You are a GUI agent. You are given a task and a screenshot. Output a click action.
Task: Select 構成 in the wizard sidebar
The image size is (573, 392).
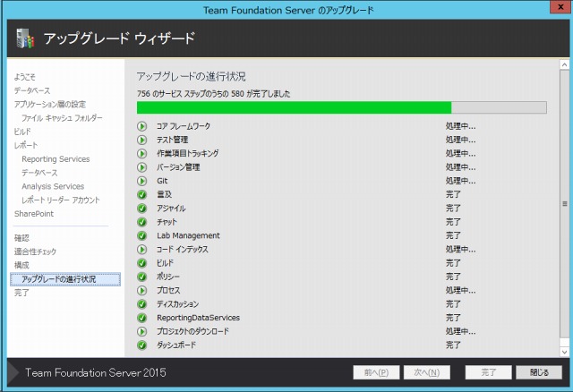(21, 265)
